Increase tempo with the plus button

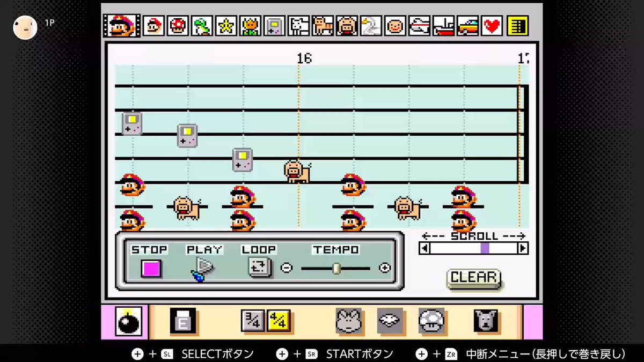pos(384,268)
